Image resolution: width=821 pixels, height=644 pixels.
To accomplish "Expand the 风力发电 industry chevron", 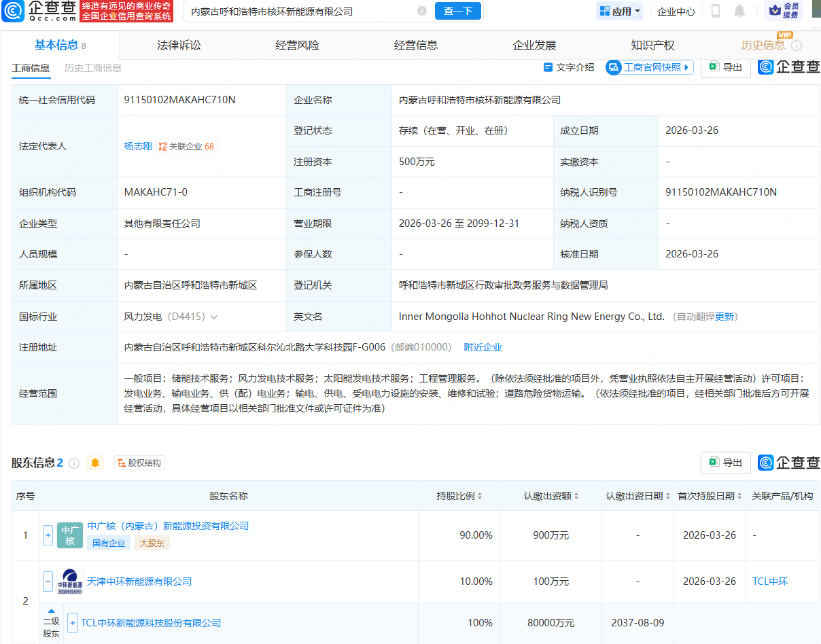I will [x=214, y=317].
